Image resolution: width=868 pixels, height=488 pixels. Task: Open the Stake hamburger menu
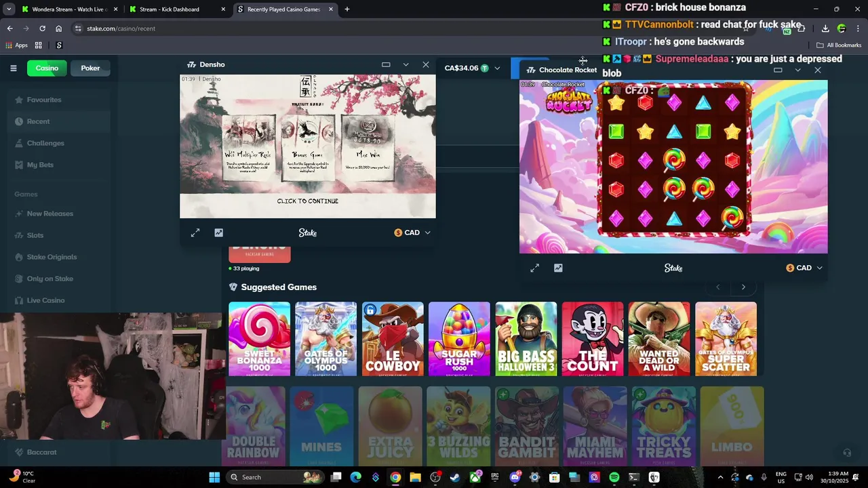[13, 68]
